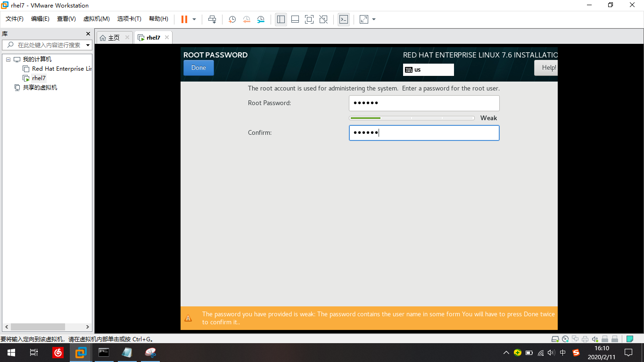Click the network adapter status icon
644x362 pixels.
click(575, 339)
